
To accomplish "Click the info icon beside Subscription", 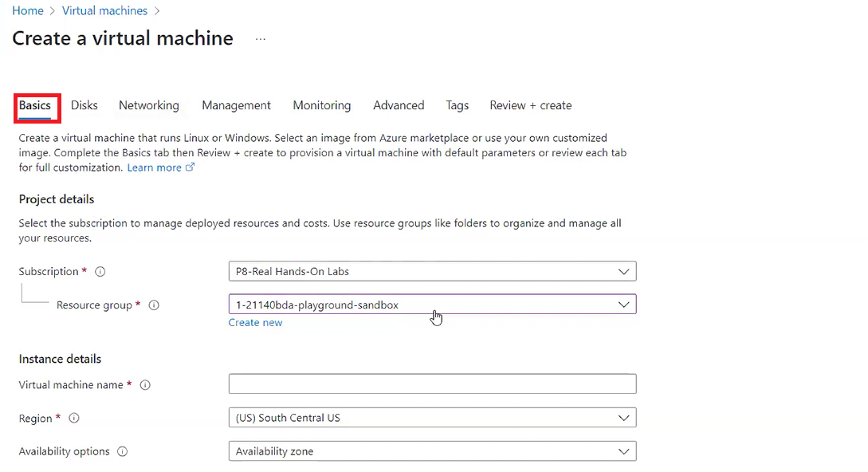I will coord(100,272).
